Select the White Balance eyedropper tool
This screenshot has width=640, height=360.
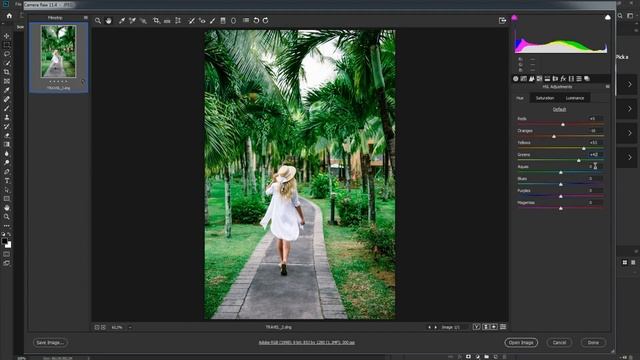[x=122, y=20]
